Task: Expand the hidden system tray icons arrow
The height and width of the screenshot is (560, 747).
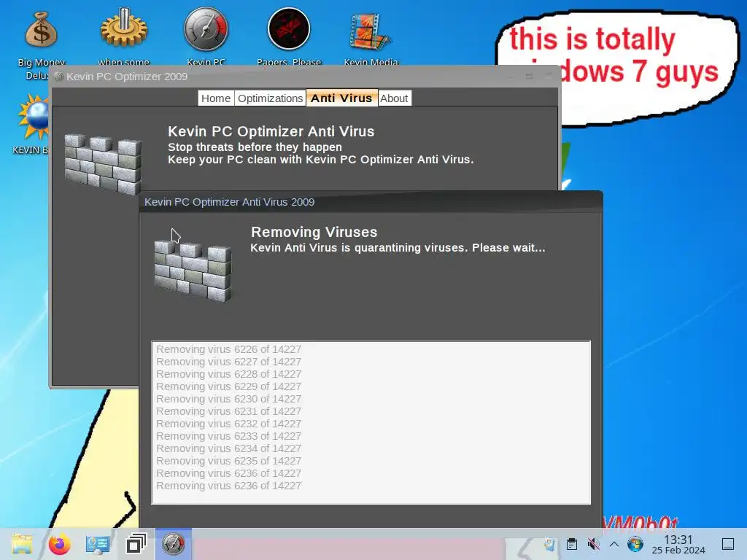Action: coord(614,544)
